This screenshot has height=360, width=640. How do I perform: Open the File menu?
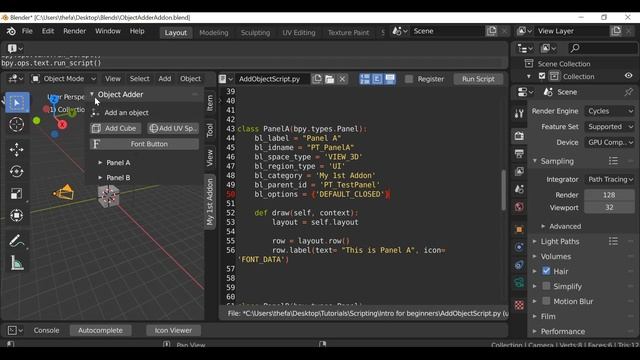coord(27,31)
